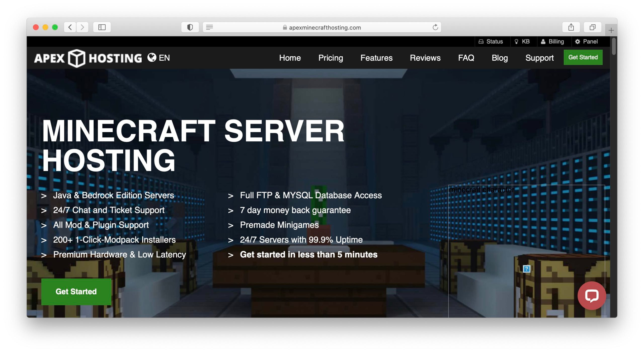
Task: Show the tab overview grid
Action: pyautogui.click(x=592, y=27)
